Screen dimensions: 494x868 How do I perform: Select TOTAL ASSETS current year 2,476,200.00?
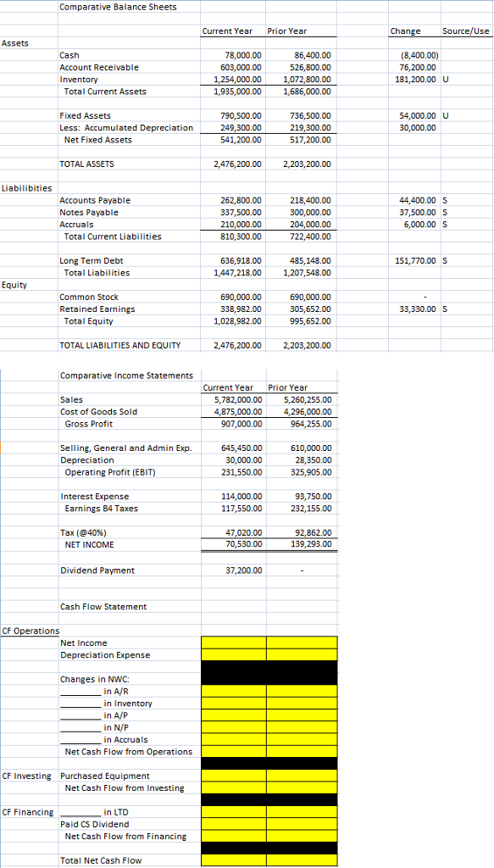click(239, 164)
